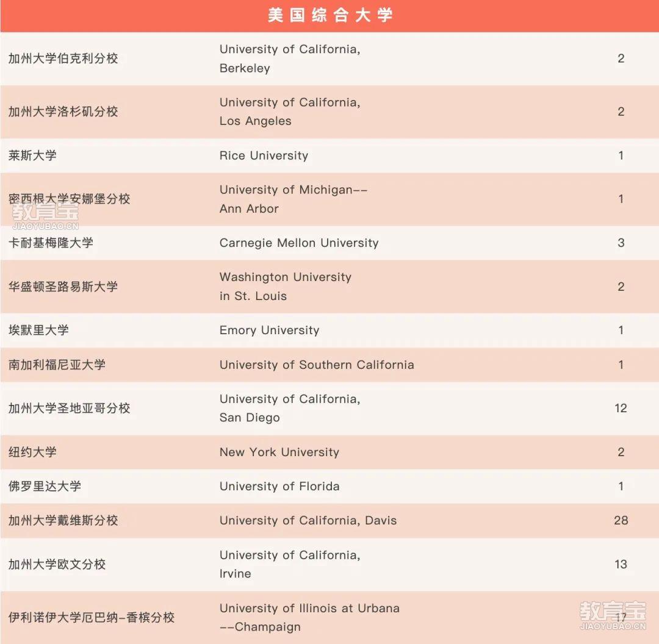The image size is (659, 644).
Task: Click the "Carnegie Mellon University" text
Action: 299,243
